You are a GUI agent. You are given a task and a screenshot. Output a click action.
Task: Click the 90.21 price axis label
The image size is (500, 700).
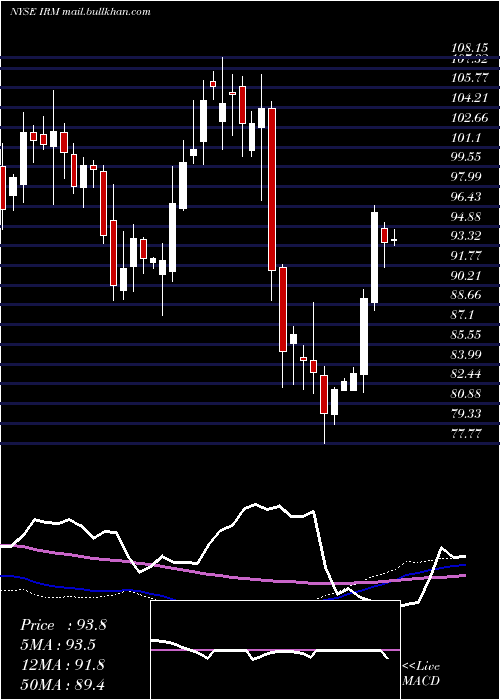pyautogui.click(x=467, y=275)
